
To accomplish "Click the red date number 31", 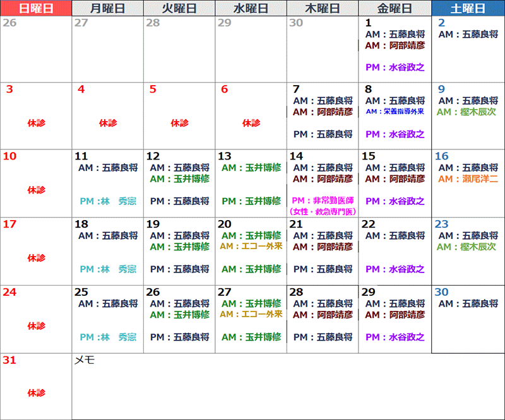I will click(x=9, y=360).
